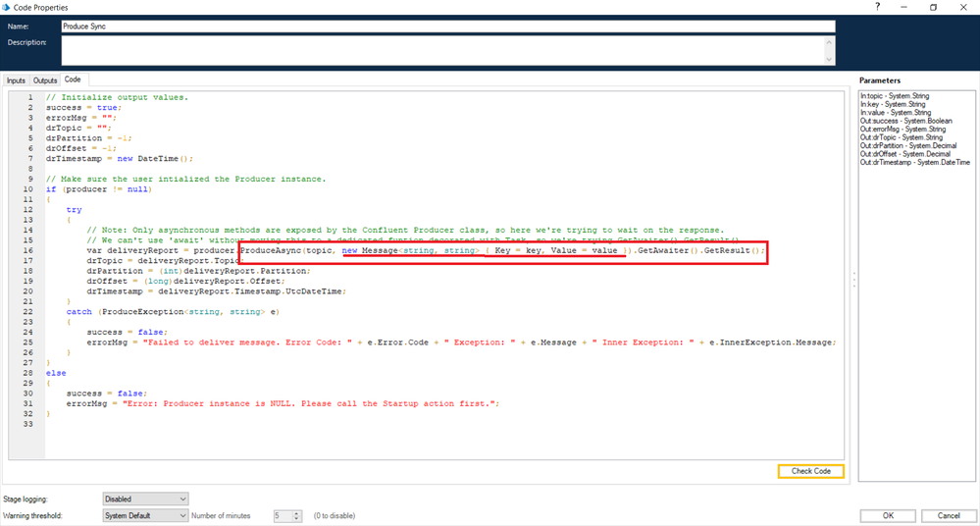The width and height of the screenshot is (980, 526).
Task: Select Out:errorMsg - System.String parameter
Action: coord(903,129)
